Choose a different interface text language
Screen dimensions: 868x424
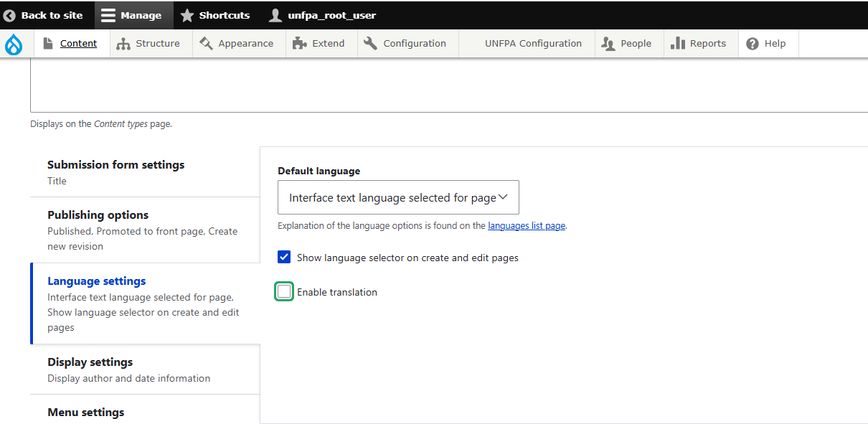coord(397,197)
